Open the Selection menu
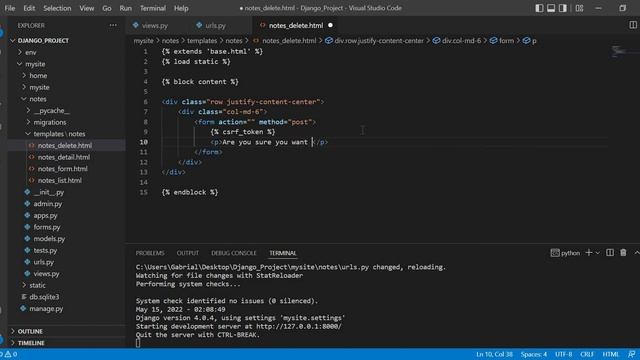The width and height of the screenshot is (640, 360). pos(57,8)
